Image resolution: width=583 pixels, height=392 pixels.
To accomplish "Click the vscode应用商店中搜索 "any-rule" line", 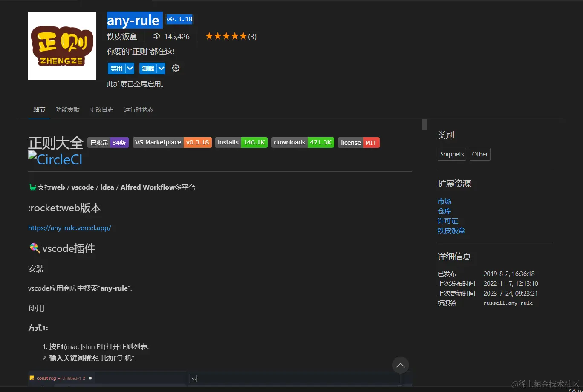I will tap(80, 288).
